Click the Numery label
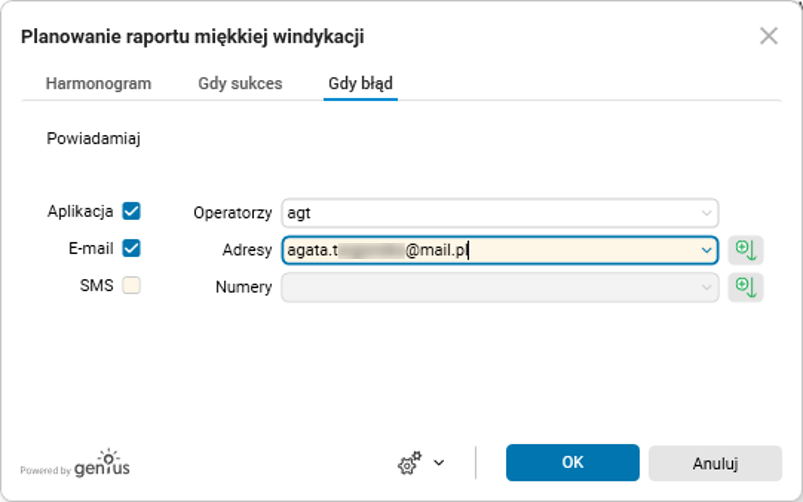Viewport: 803px width, 502px height. click(x=244, y=287)
